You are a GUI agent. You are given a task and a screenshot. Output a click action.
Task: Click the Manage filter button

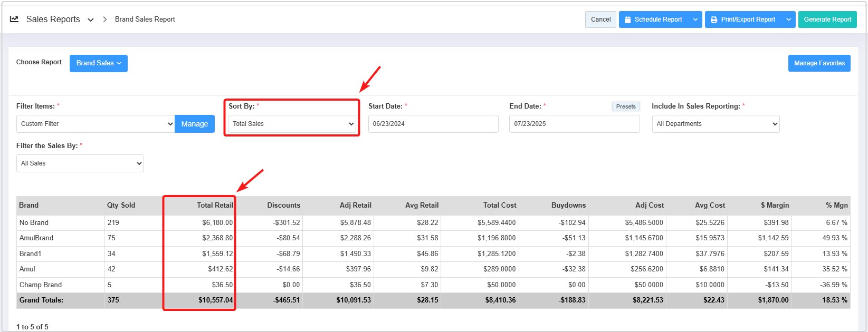coord(195,124)
